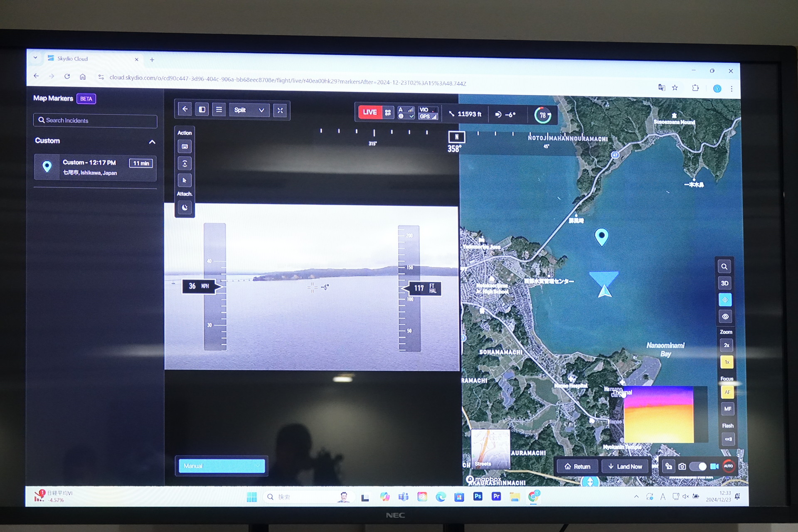Click the Land Now button

625,466
